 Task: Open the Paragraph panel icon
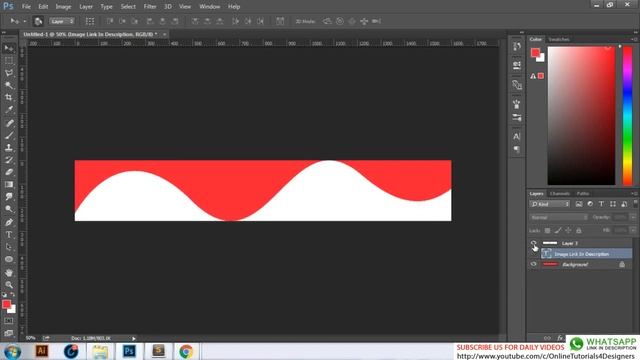click(x=517, y=149)
